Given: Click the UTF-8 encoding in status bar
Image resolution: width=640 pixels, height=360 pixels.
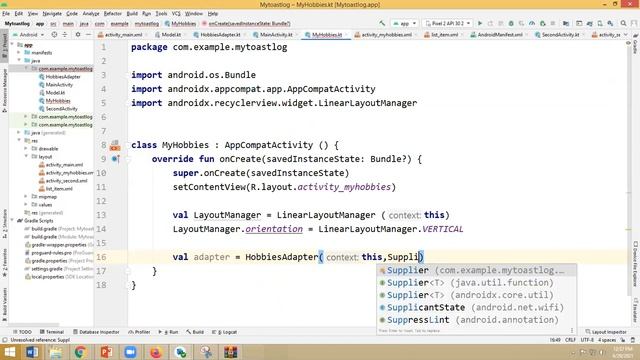Looking at the screenshot, I should point(587,340).
